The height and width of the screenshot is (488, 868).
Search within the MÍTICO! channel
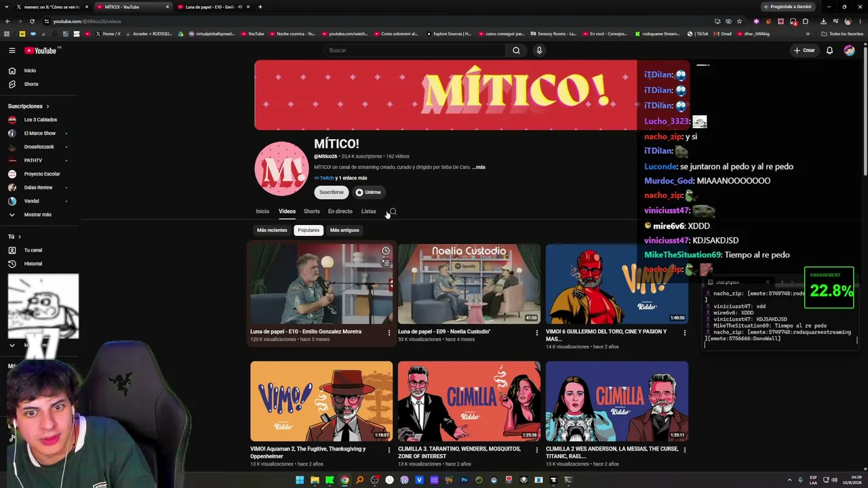pyautogui.click(x=393, y=211)
